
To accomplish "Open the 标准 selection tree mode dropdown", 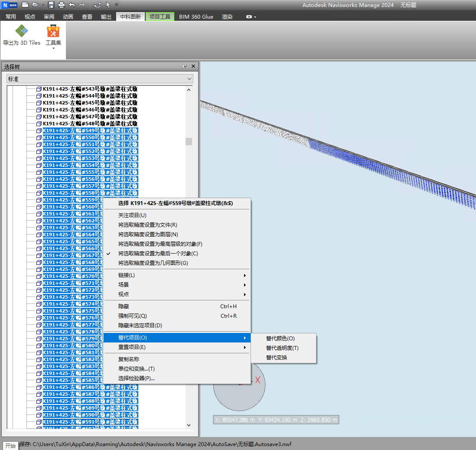I will pos(100,79).
